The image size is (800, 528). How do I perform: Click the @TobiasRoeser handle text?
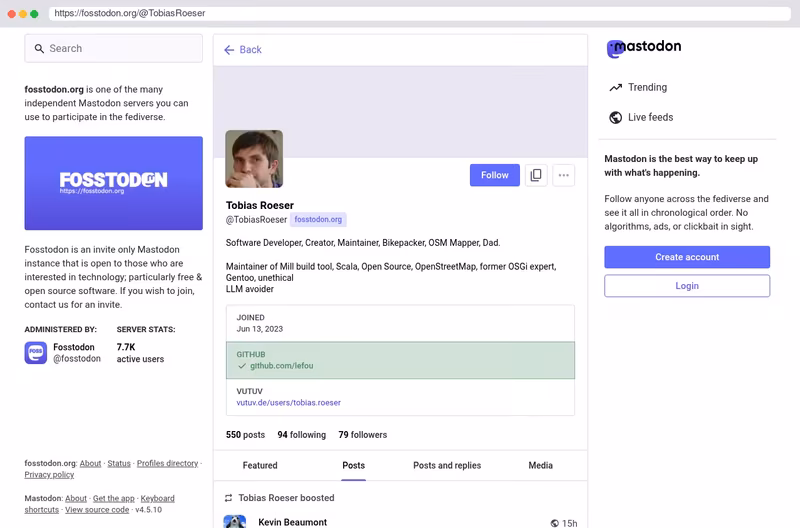click(256, 219)
